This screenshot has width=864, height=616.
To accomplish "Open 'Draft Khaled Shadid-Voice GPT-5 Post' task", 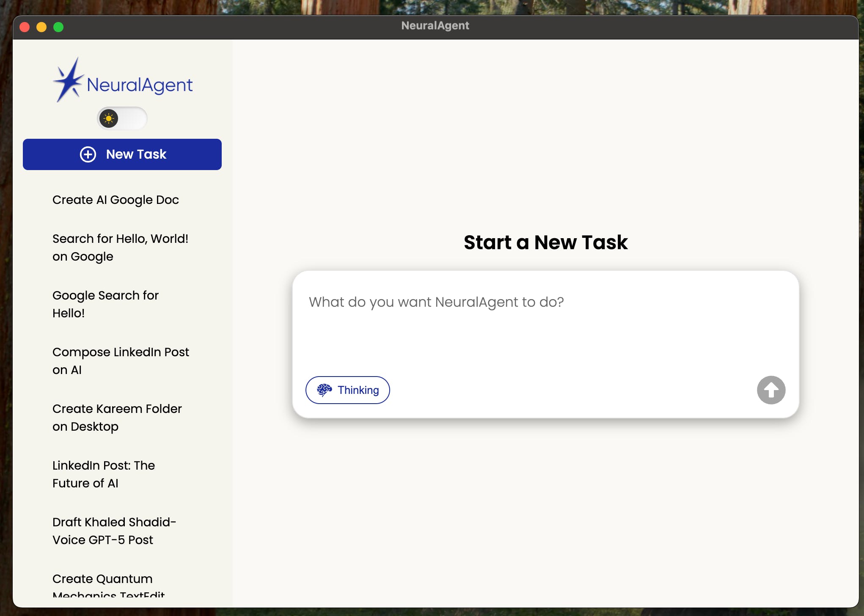I will click(114, 531).
